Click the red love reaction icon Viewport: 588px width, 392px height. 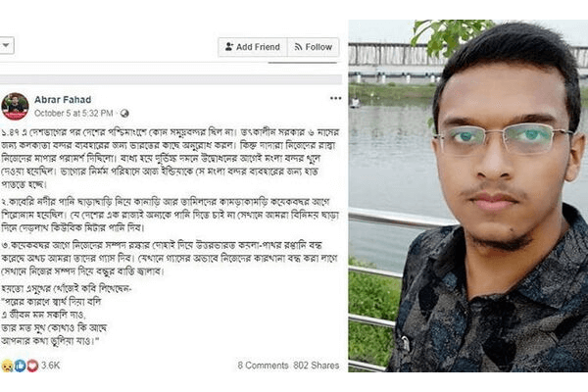(32, 366)
